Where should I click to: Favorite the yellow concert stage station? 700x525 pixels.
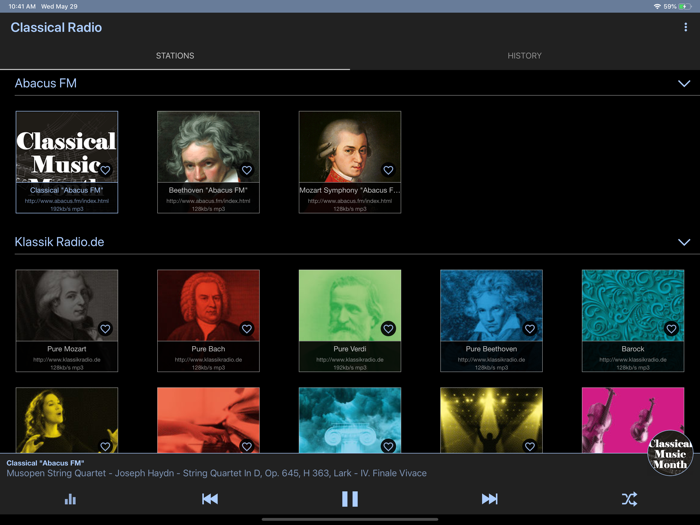click(x=530, y=446)
